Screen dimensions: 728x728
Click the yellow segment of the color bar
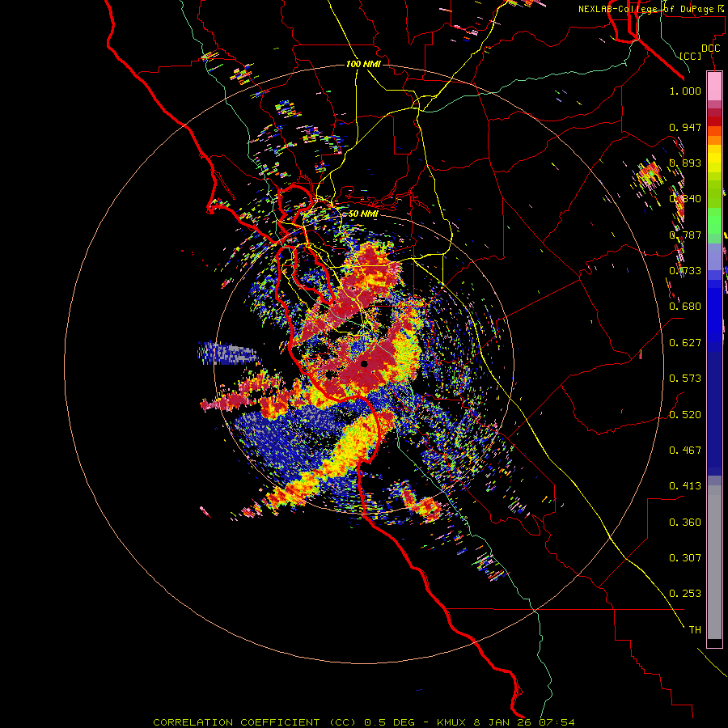(714, 159)
